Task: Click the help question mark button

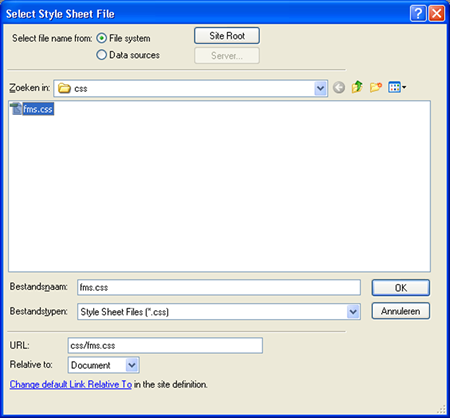Action: point(418,14)
